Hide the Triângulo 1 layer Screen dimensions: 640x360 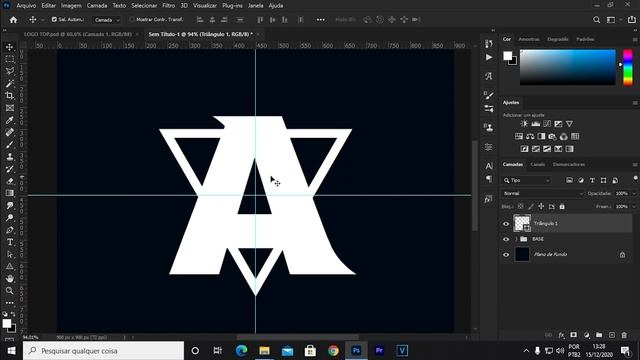pos(506,224)
